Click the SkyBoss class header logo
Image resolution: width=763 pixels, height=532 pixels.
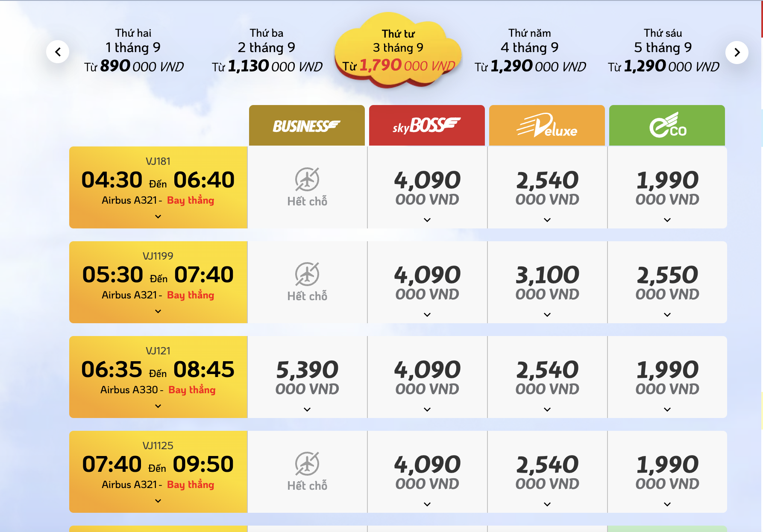(x=427, y=126)
